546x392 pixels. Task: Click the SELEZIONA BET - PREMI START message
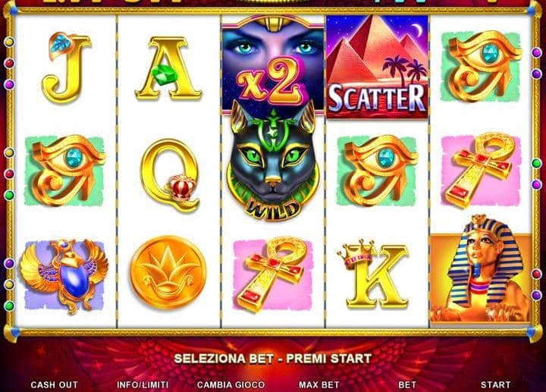(273, 359)
